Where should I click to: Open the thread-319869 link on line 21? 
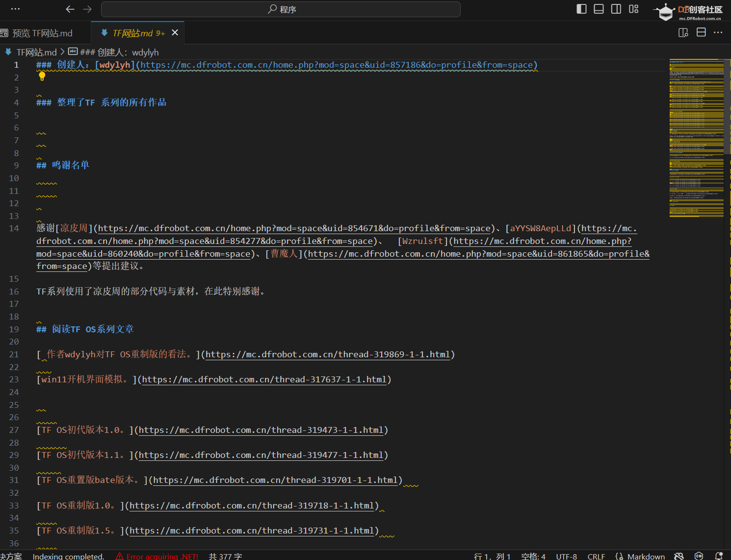[328, 354]
